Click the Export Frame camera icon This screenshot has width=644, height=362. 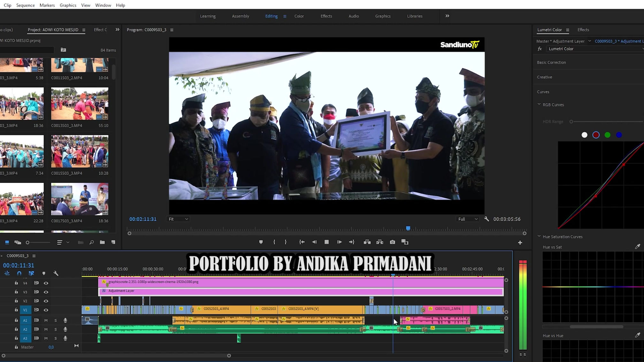pyautogui.click(x=392, y=242)
